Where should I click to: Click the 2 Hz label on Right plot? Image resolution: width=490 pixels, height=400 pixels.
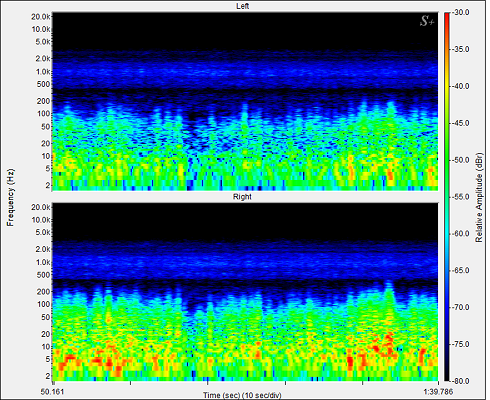click(48, 376)
